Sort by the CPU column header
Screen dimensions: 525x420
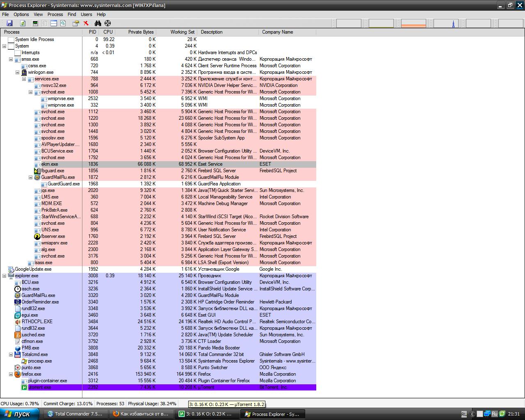pos(107,32)
